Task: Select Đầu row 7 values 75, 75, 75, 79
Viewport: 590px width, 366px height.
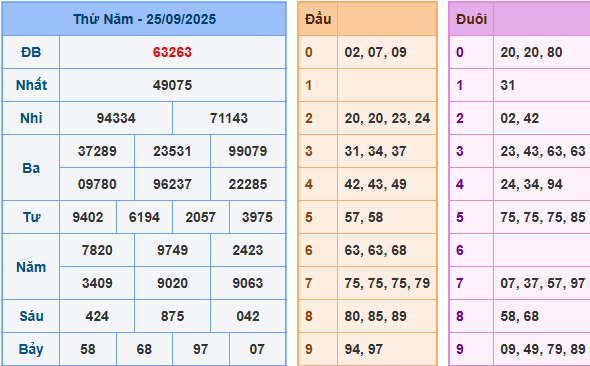Action: coord(387,283)
